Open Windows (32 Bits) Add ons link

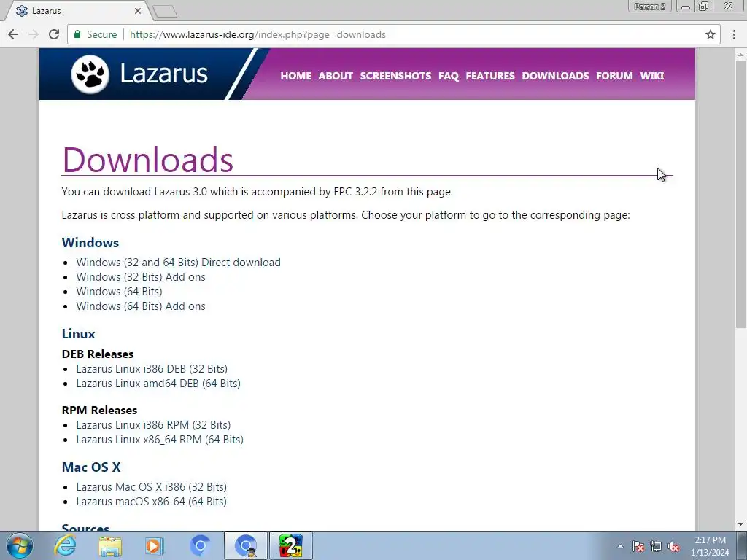tap(141, 277)
